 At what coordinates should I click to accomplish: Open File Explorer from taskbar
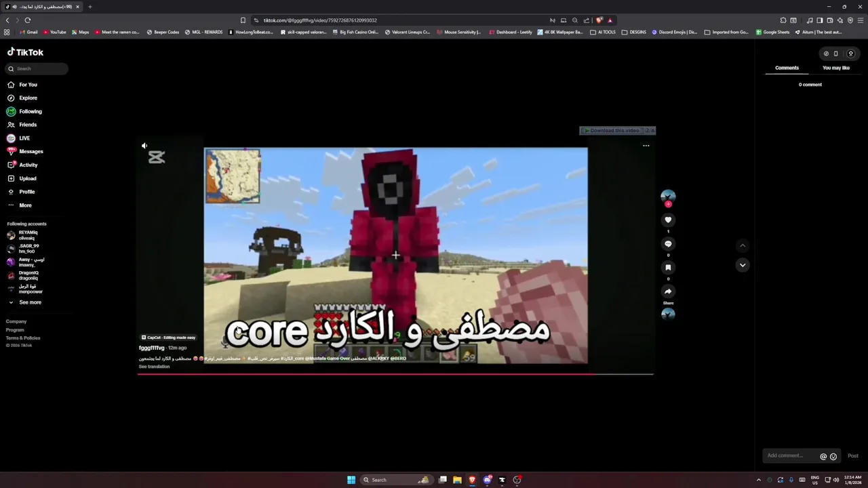[x=457, y=480]
